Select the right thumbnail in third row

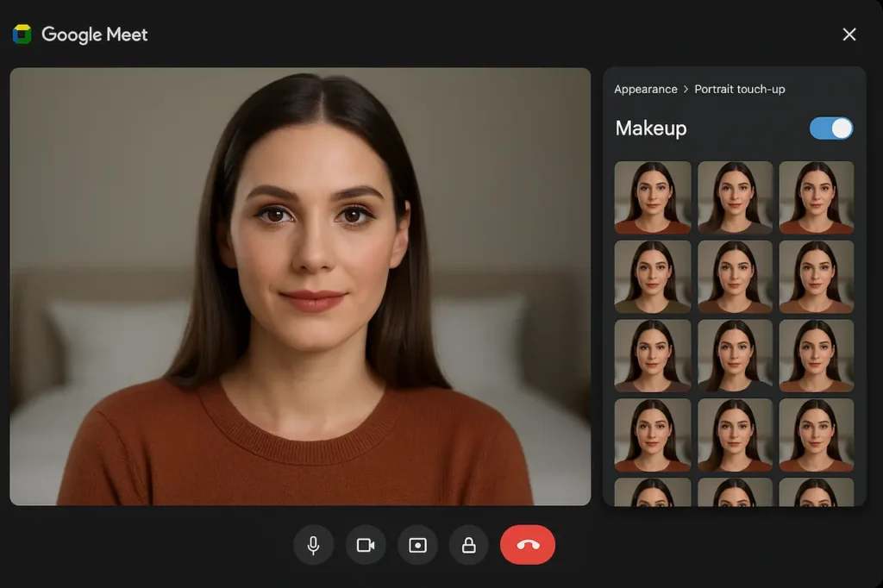pyautogui.click(x=816, y=355)
